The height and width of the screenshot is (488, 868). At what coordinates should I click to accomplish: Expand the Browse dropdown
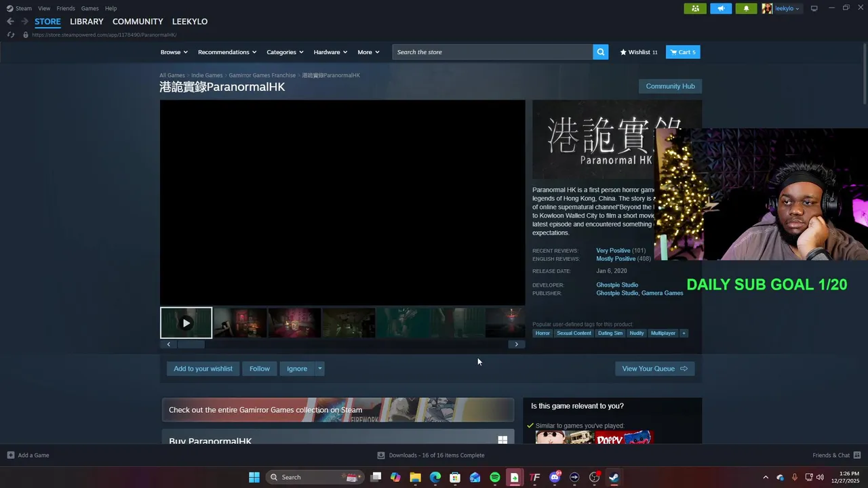[174, 52]
